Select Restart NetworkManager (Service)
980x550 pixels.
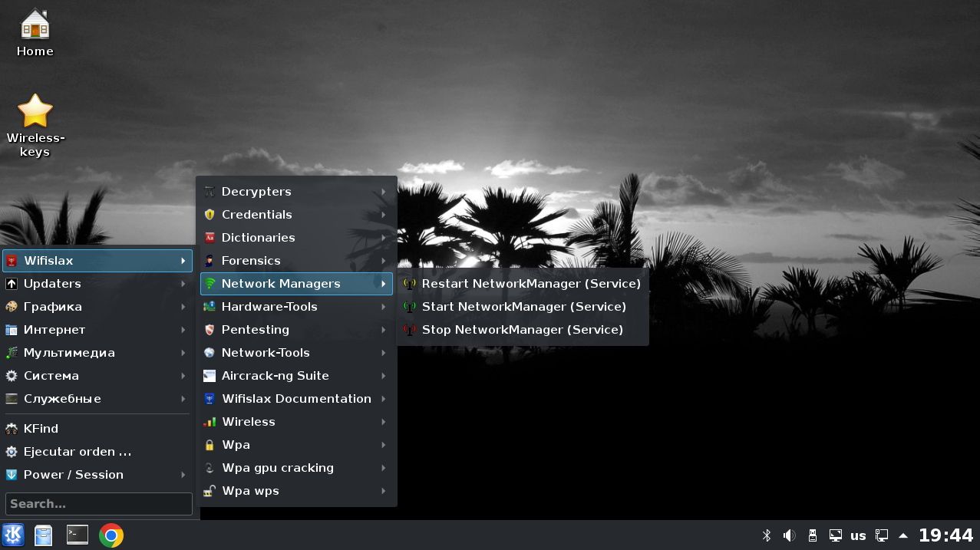(530, 284)
